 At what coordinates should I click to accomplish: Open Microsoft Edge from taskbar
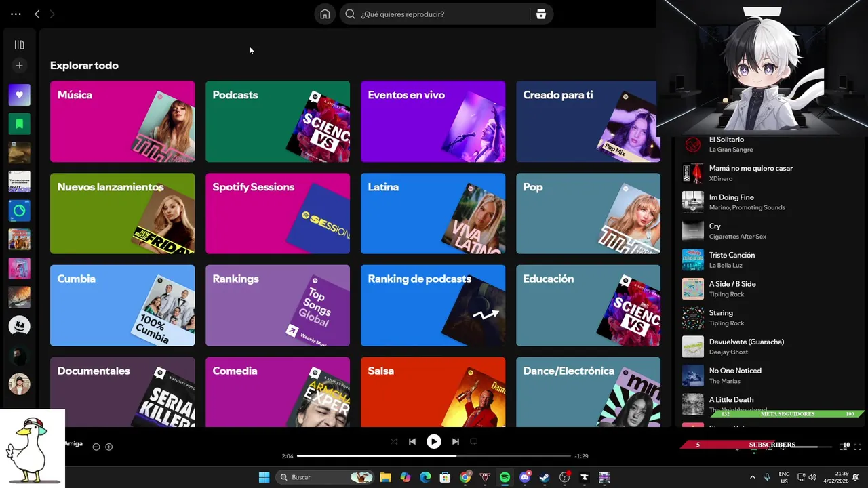425,477
